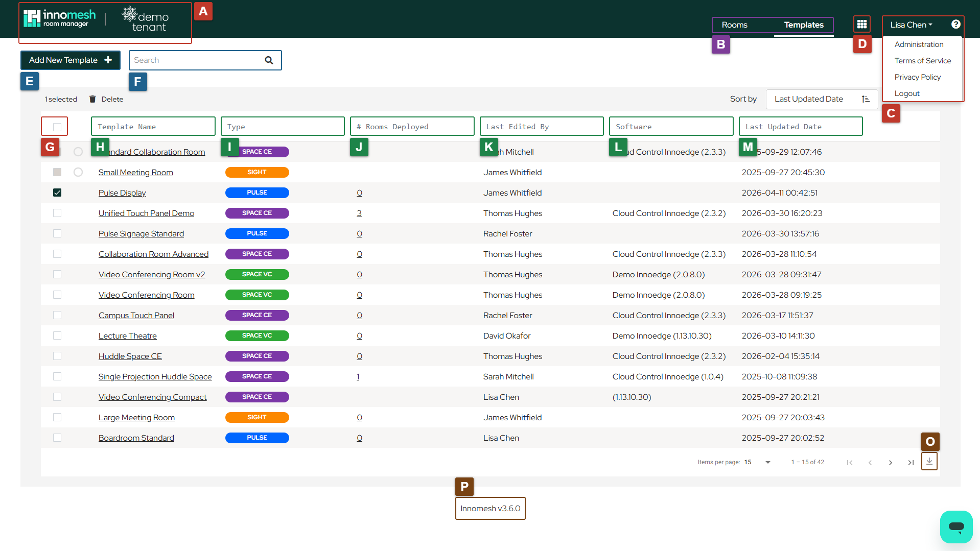Switch to the Rooms tab

pos(734,25)
